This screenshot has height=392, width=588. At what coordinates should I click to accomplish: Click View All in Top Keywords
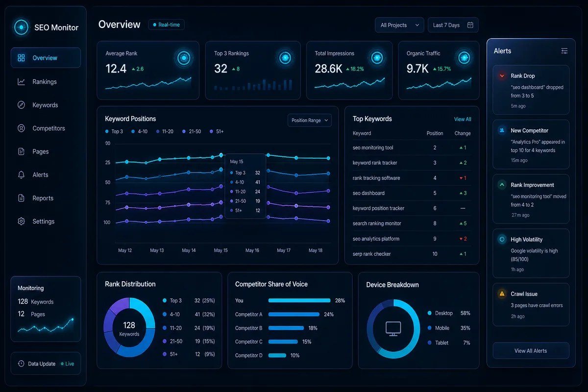point(463,119)
